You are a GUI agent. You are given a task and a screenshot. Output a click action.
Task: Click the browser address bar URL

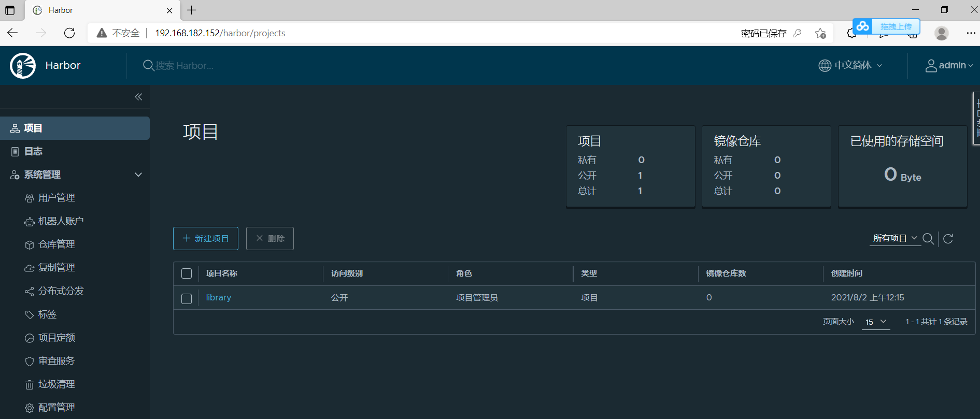click(x=220, y=33)
